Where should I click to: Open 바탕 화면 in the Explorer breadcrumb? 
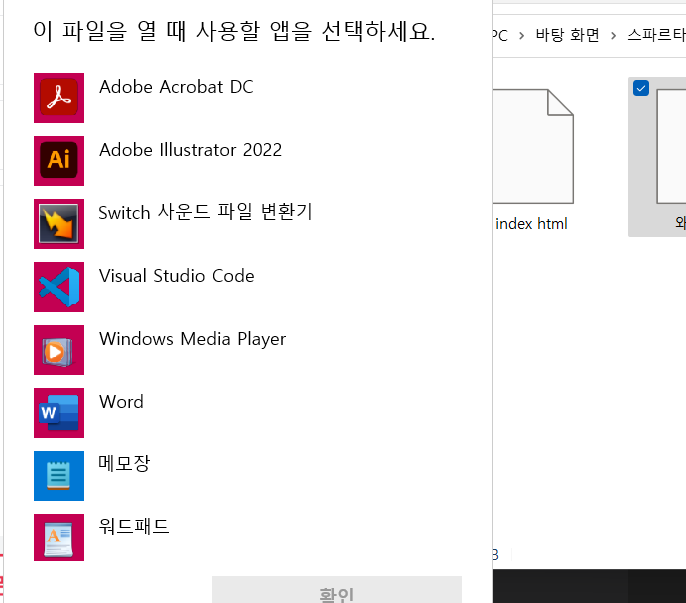(567, 35)
